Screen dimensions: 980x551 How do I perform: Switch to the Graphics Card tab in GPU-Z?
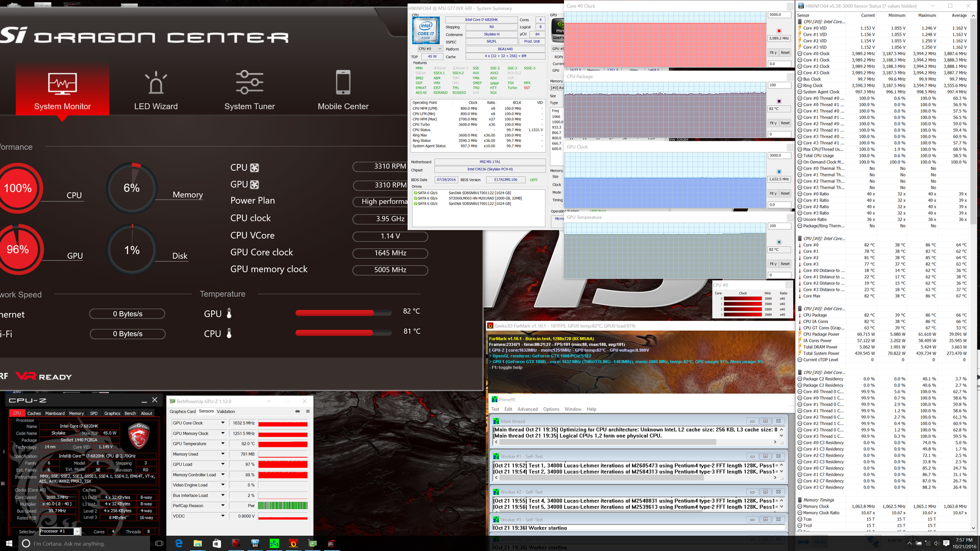182,411
